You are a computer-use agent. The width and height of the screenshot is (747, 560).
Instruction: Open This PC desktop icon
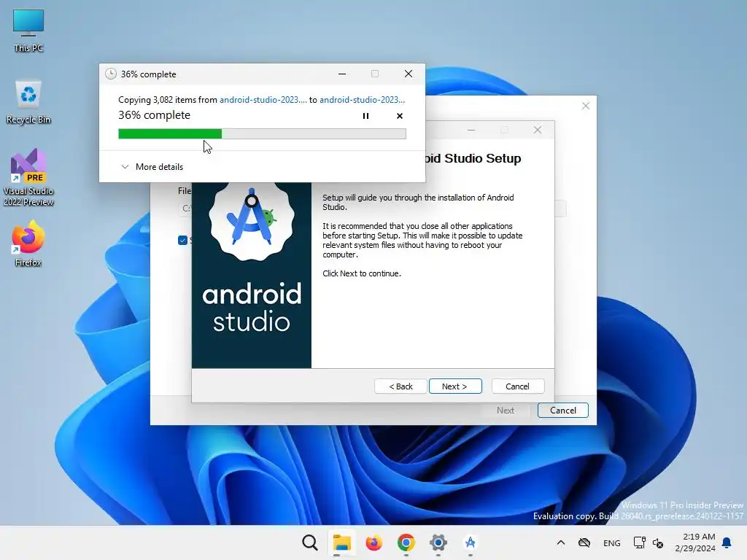[28, 31]
